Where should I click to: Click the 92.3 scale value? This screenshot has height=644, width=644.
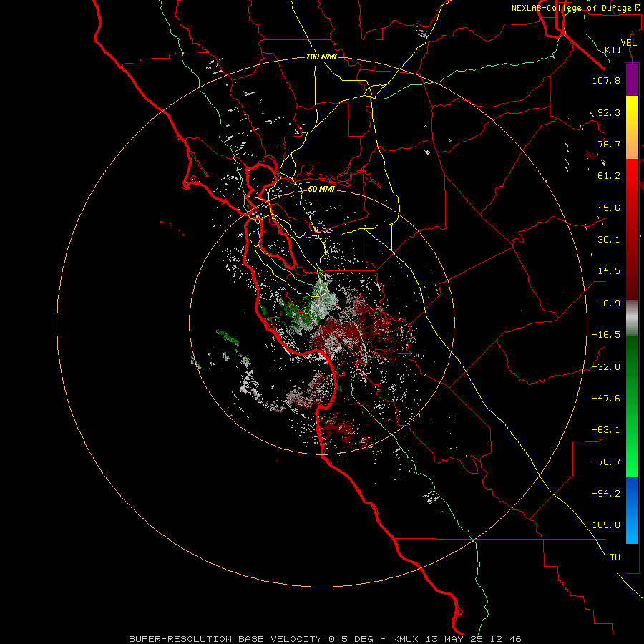click(609, 112)
